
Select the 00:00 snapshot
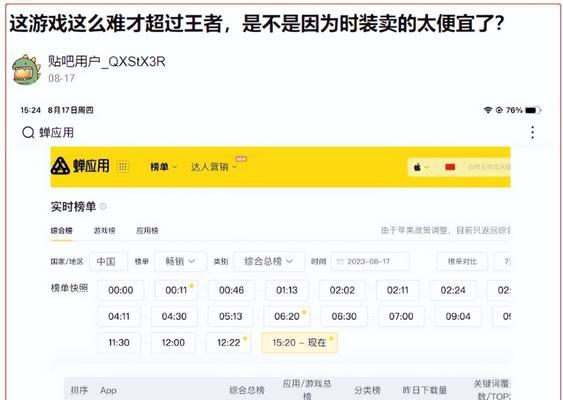tap(121, 290)
